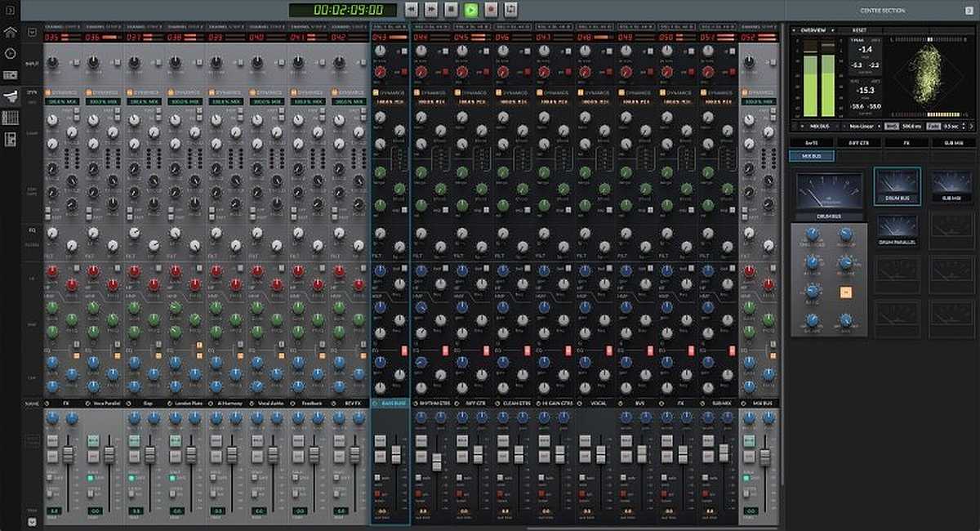Open the Home page from the sidebar
The height and width of the screenshot is (531, 980).
click(11, 33)
